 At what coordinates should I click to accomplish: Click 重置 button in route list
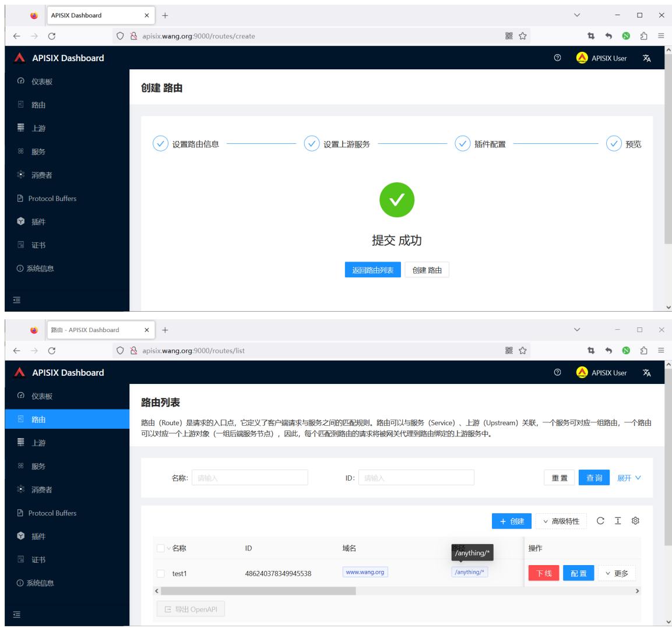point(560,478)
